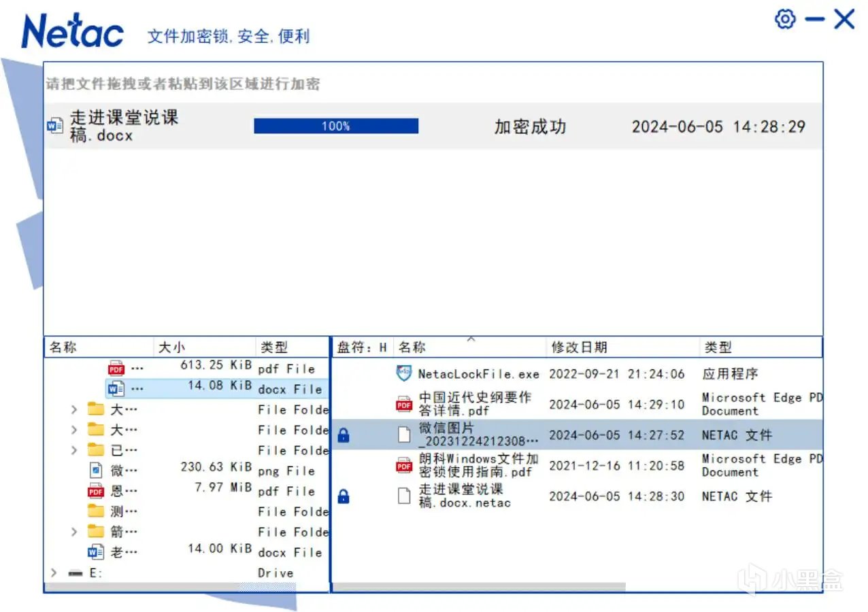Click the 已 folder icon
Viewport: 868px width, 612px height.
pos(96,450)
